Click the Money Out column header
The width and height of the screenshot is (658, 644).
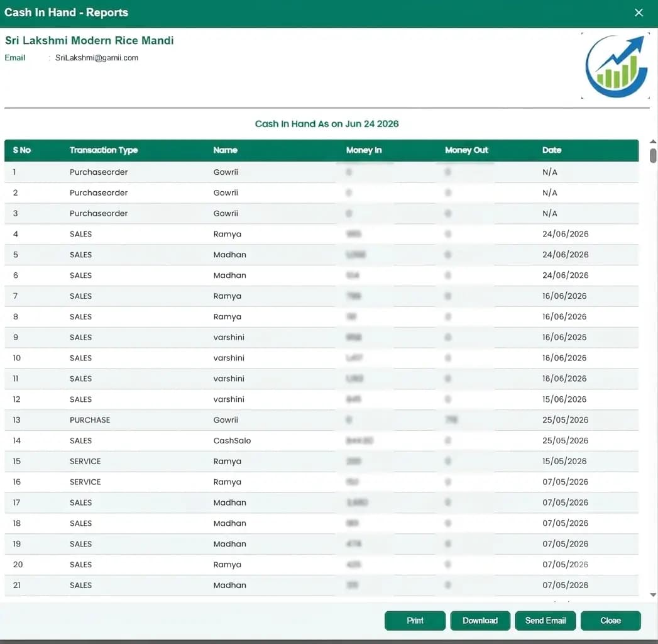click(467, 150)
